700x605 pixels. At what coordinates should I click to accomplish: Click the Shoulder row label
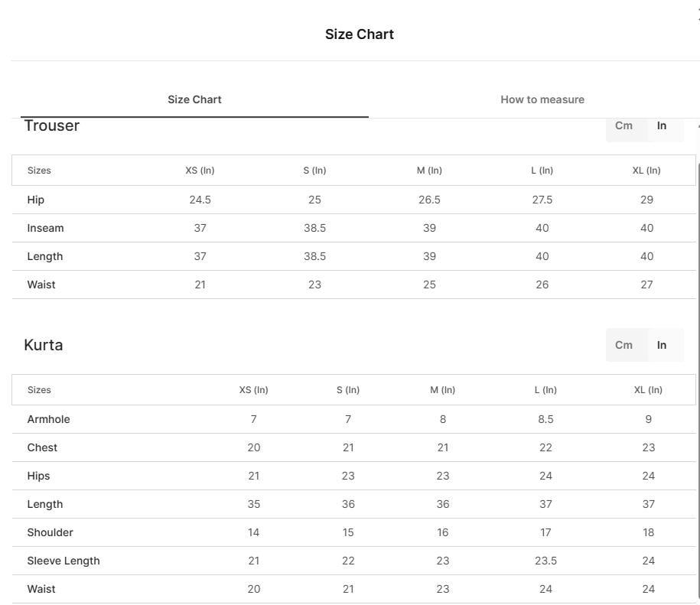[x=50, y=532]
